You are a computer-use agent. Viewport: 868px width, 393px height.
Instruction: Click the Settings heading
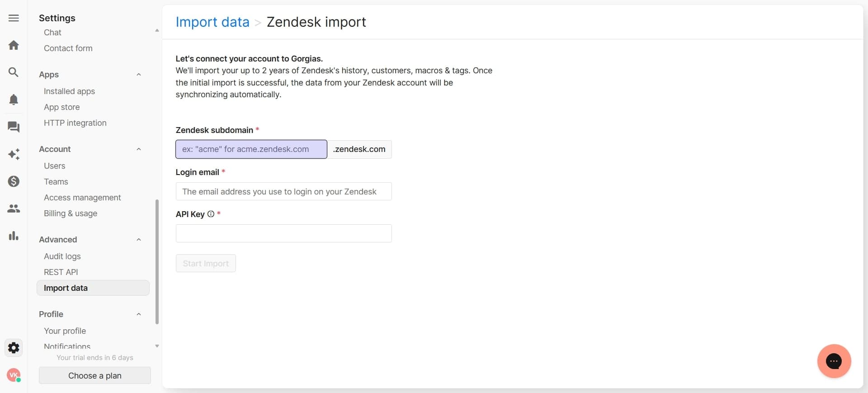pyautogui.click(x=57, y=18)
